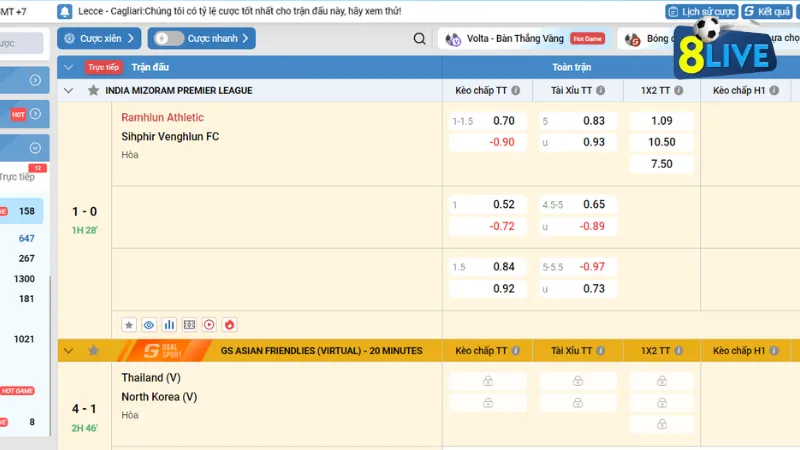Add Ramhlun match to favorites star
The image size is (800, 450).
(x=129, y=325)
